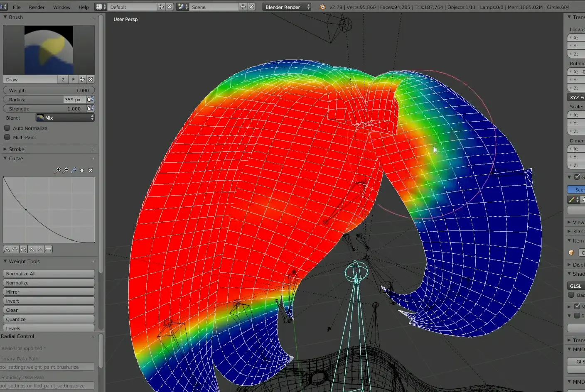
Task: Toggle pressure sensitivity for Radius
Action: [x=90, y=100]
